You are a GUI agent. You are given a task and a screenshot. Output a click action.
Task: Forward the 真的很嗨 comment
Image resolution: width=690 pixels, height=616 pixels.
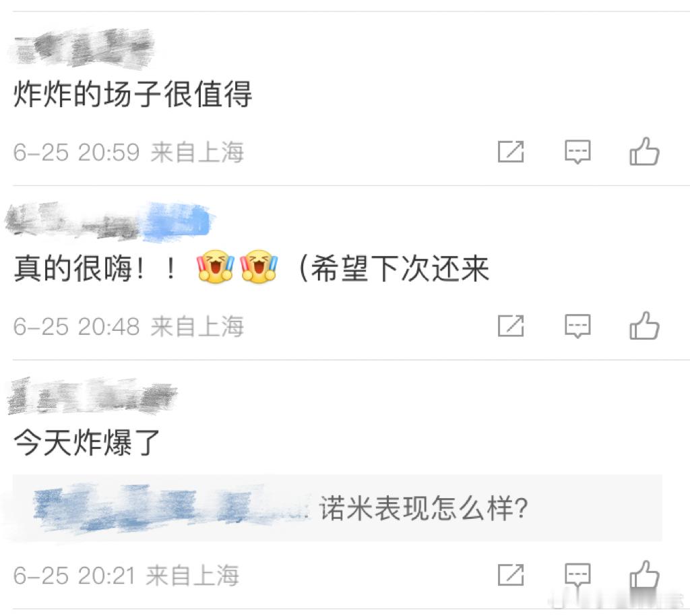click(x=511, y=326)
